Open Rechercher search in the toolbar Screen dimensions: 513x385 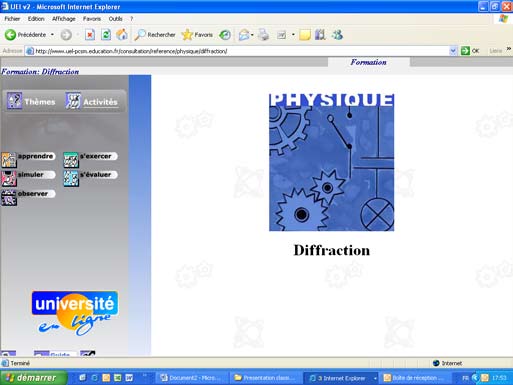coord(155,35)
